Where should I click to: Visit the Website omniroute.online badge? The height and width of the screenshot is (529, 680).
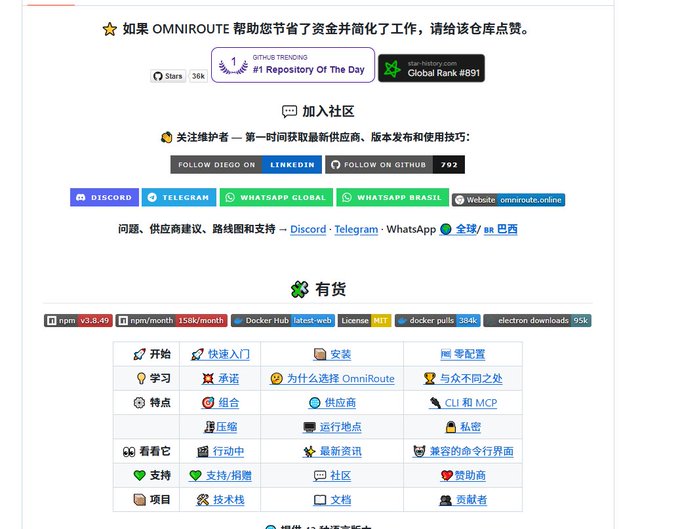click(x=508, y=200)
